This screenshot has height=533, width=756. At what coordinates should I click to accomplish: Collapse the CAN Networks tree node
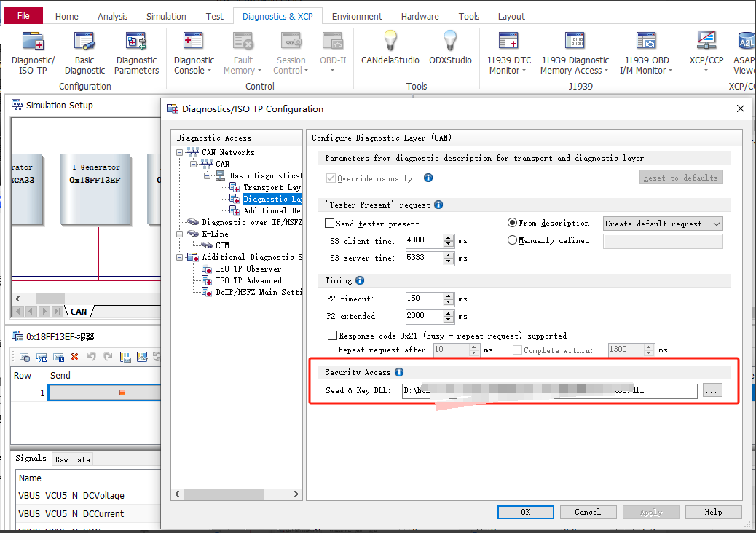[x=179, y=152]
